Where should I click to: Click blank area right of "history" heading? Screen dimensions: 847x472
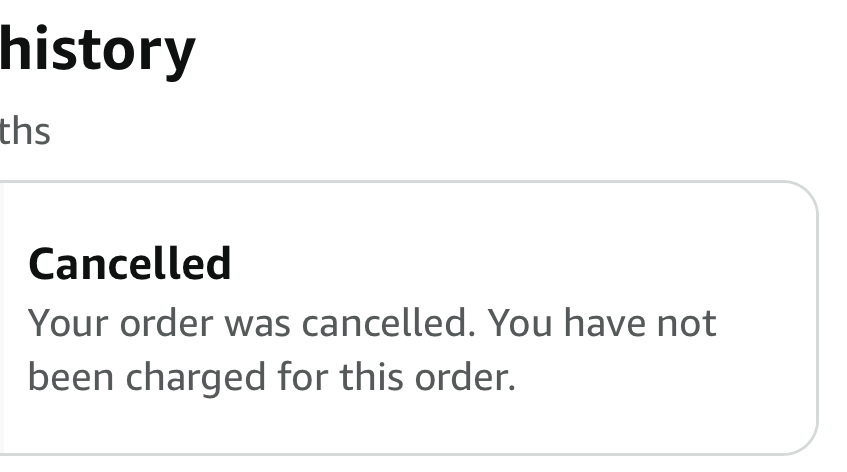(x=500, y=50)
